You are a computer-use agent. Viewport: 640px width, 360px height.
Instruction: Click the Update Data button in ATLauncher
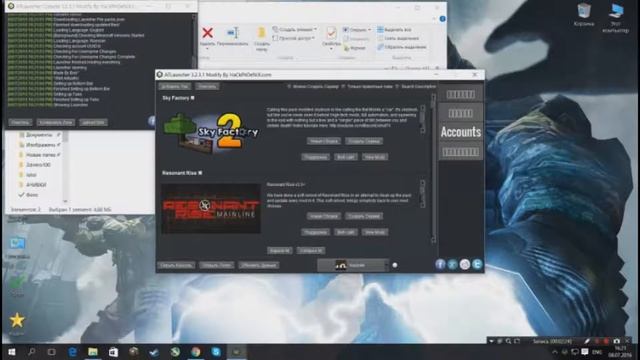[x=259, y=265]
